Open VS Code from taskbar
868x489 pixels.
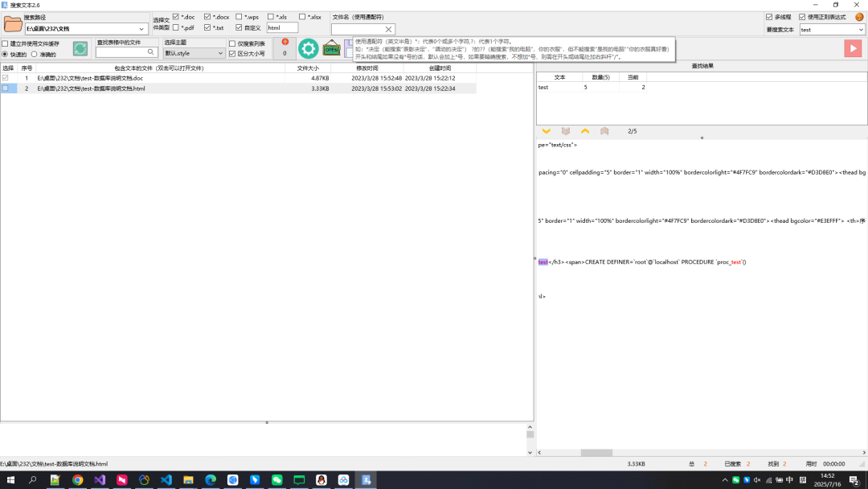(x=166, y=480)
